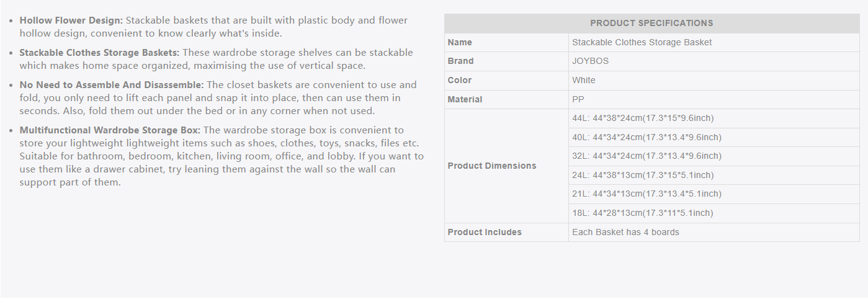The image size is (868, 299).
Task: Click the Material row label
Action: [465, 100]
